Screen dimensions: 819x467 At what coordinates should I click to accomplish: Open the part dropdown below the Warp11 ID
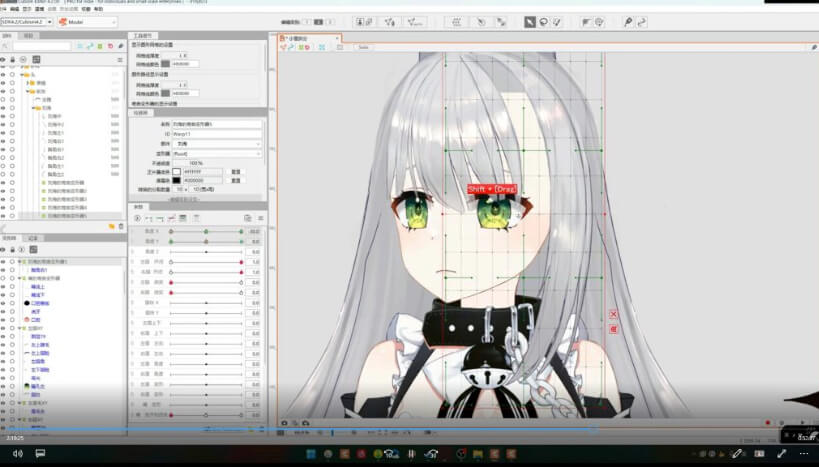217,144
